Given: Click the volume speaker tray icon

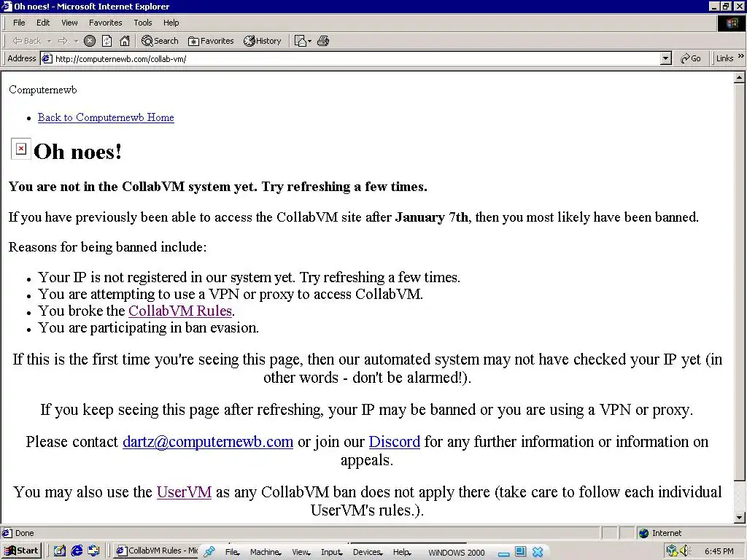Looking at the screenshot, I should coord(685,551).
